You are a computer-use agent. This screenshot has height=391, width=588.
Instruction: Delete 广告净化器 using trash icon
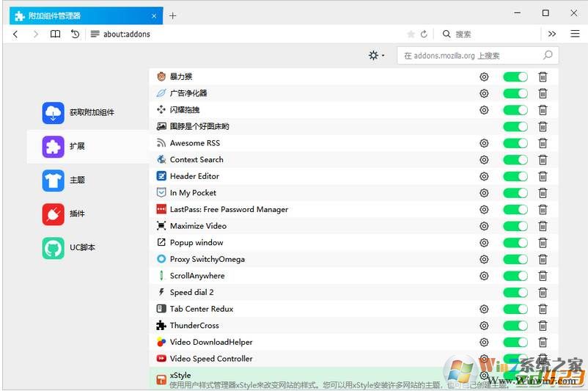pyautogui.click(x=543, y=93)
